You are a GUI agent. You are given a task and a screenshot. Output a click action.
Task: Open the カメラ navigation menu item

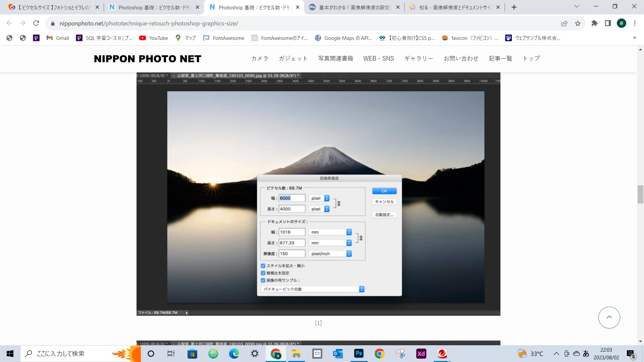pyautogui.click(x=260, y=58)
